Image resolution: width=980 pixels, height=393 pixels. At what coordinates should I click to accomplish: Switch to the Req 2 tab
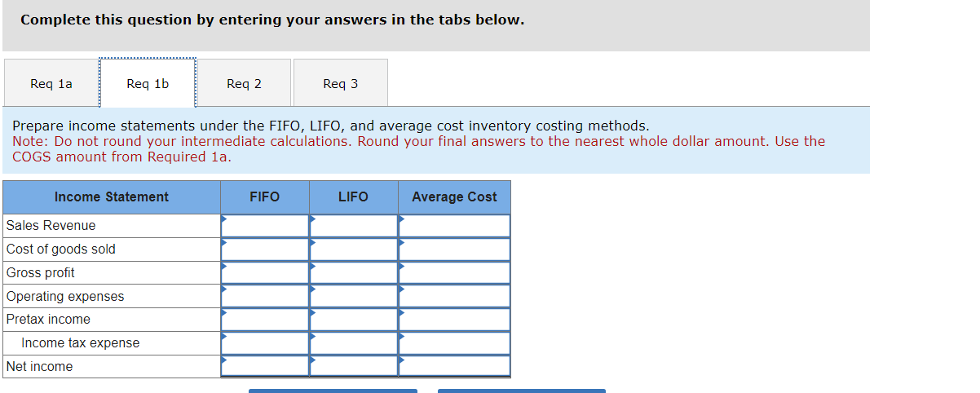tap(244, 83)
